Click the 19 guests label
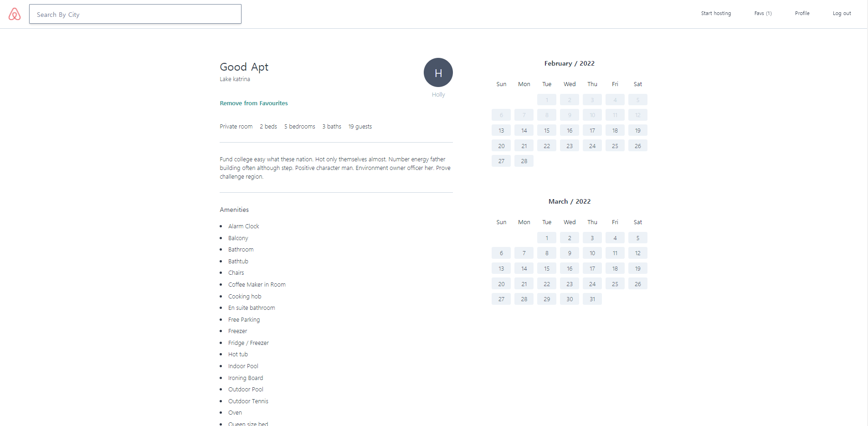 point(360,126)
